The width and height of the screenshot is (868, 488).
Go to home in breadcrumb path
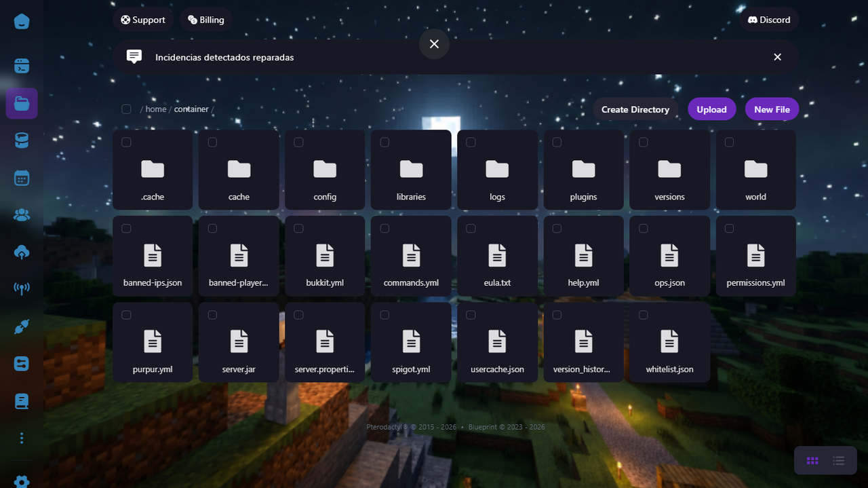tap(156, 109)
